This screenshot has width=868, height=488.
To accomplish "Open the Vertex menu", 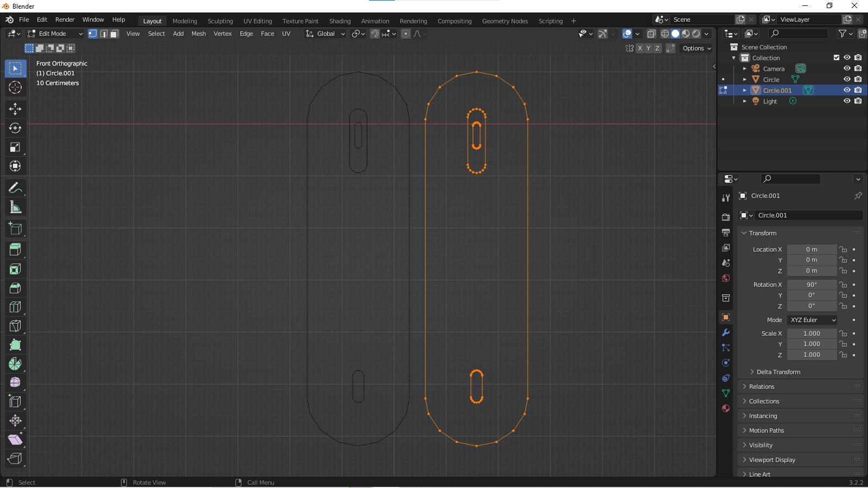I will (222, 34).
